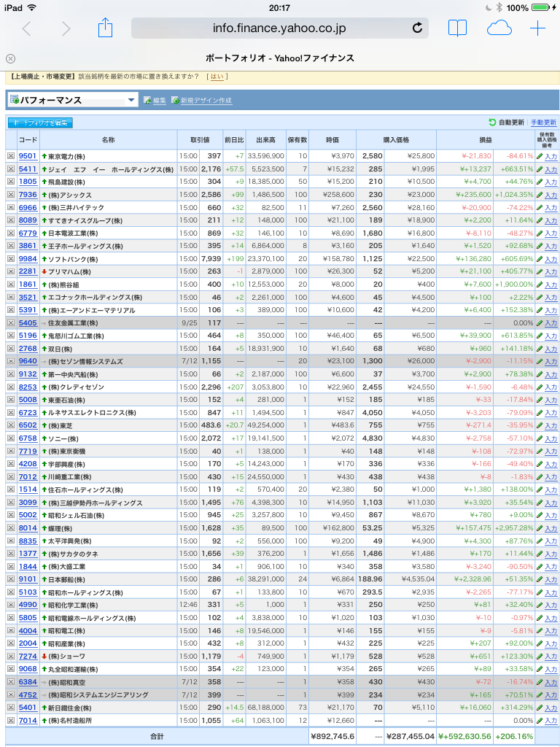
Task: Tap the Wi-Fi status icon
Action: click(x=31, y=7)
